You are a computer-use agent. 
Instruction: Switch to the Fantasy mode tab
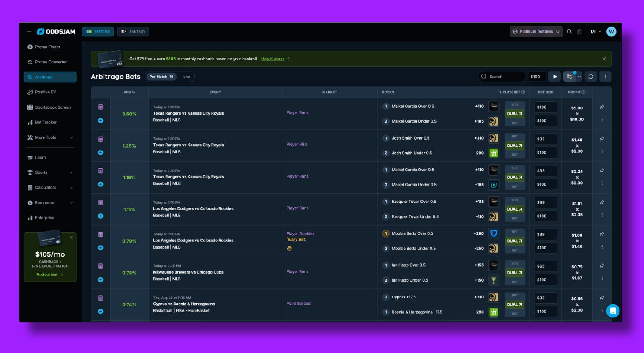pyautogui.click(x=133, y=32)
